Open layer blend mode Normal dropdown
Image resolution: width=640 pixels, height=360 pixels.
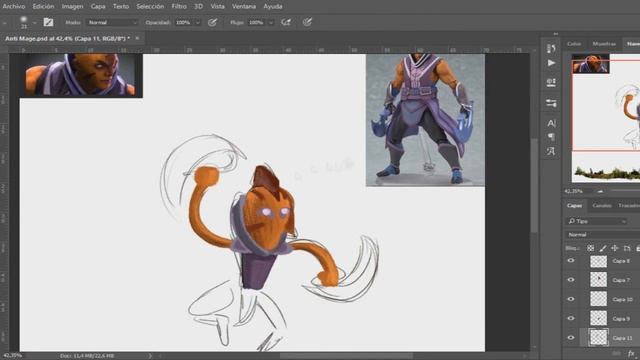point(602,235)
